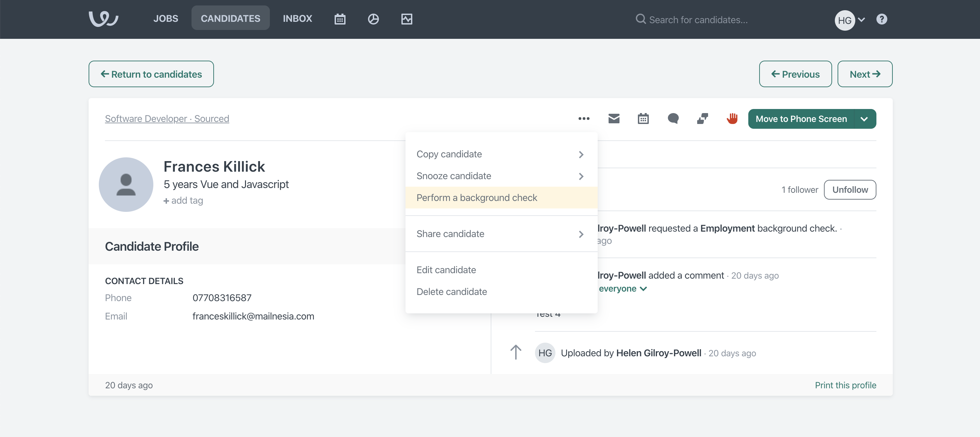Expand the Copy candidate submenu
Viewport: 980px width, 437px height.
pyautogui.click(x=501, y=154)
